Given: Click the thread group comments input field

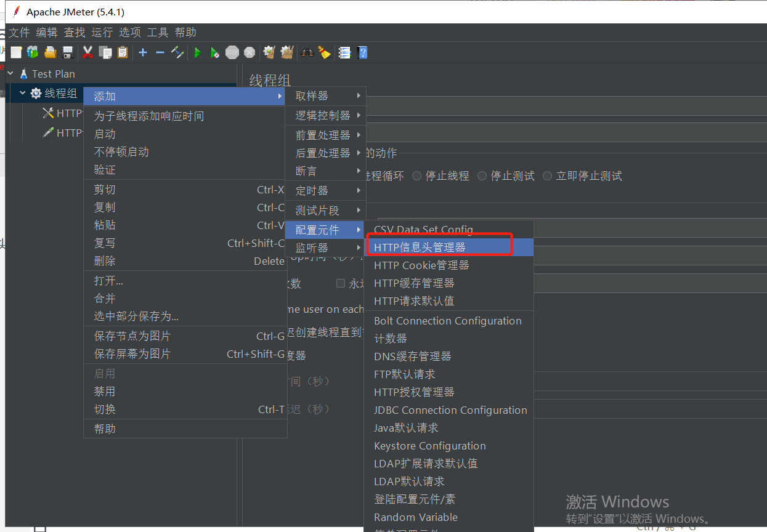Looking at the screenshot, I should (x=566, y=132).
